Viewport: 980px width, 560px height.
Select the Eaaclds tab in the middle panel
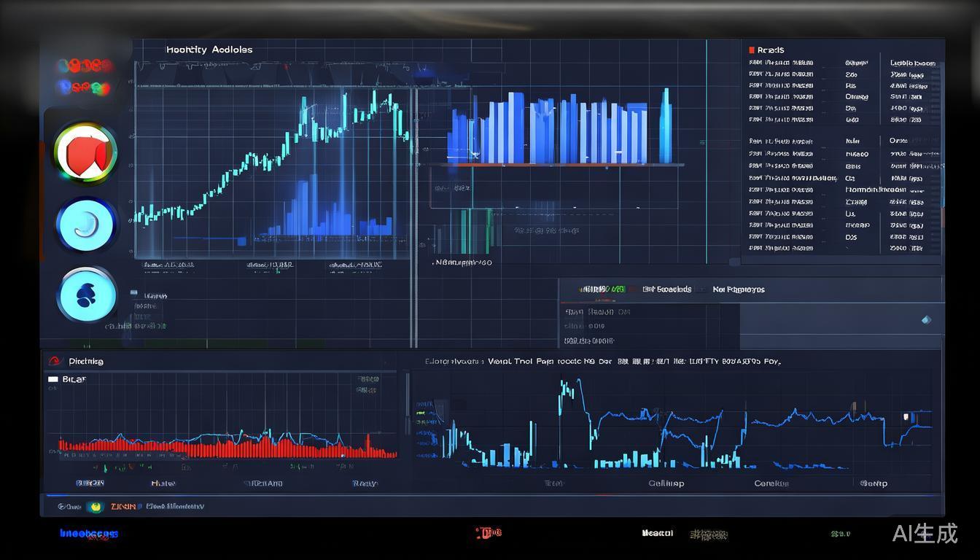(x=666, y=289)
